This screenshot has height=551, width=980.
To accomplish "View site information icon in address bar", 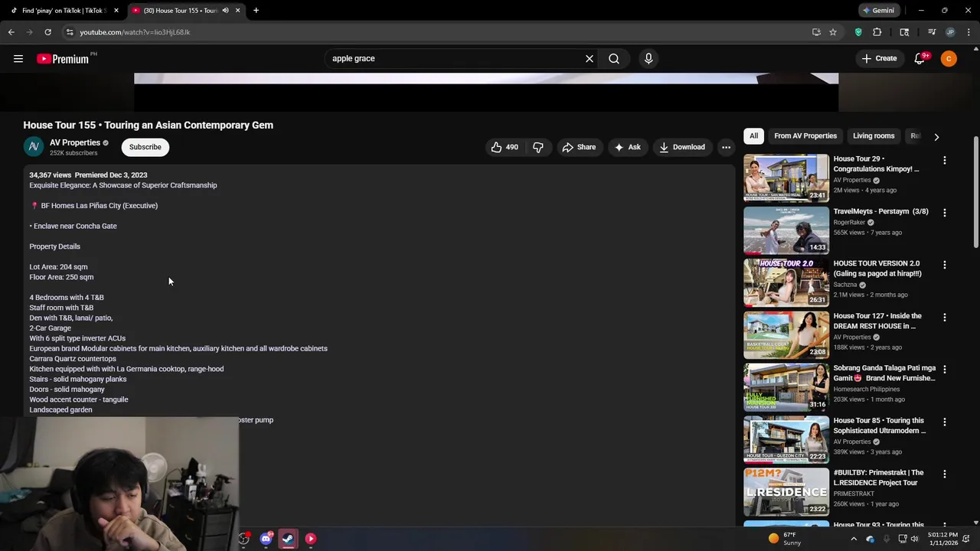I will (x=69, y=32).
